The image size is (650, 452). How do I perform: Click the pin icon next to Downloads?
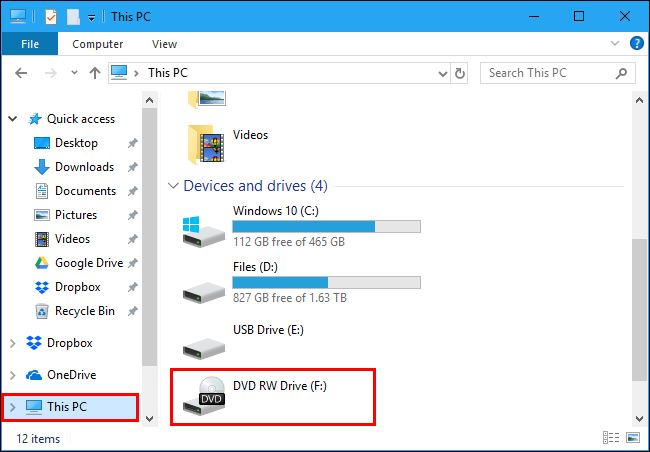[x=132, y=168]
